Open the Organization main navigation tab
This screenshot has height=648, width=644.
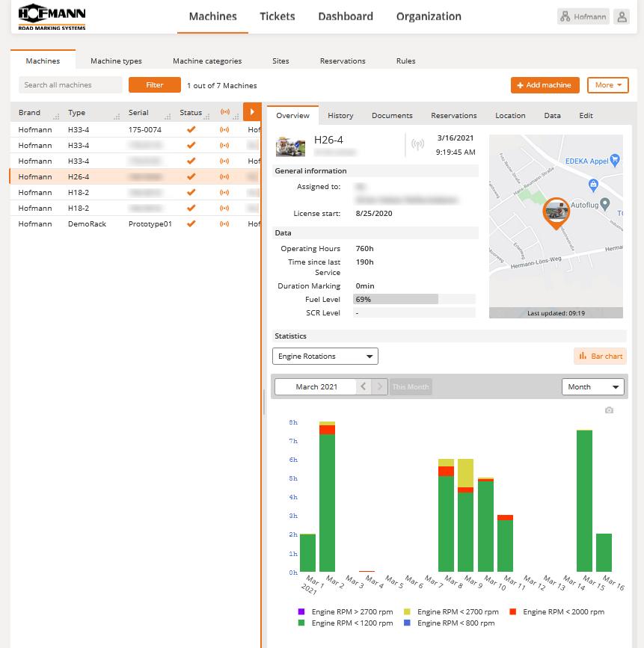pyautogui.click(x=429, y=16)
